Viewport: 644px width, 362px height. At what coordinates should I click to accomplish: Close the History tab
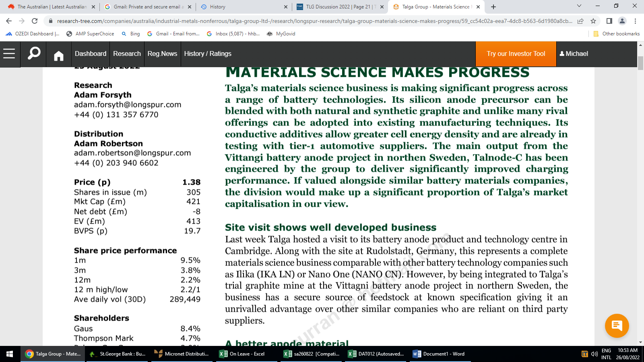click(286, 7)
